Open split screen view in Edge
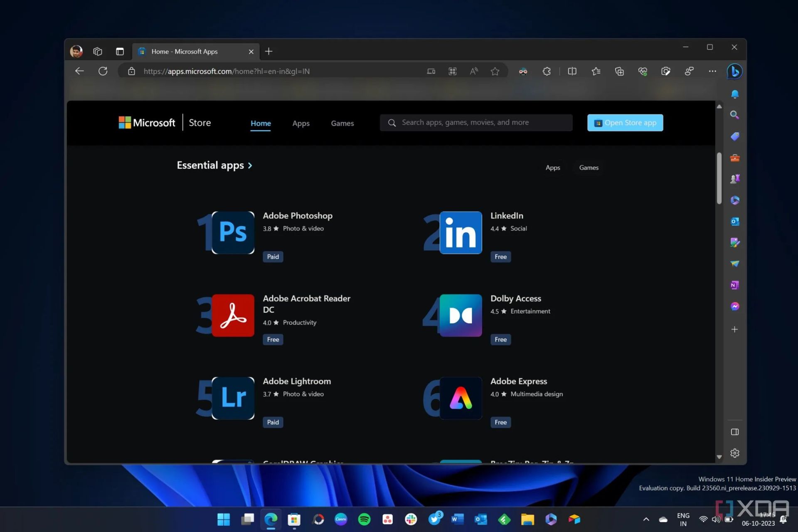Viewport: 798px width, 532px height. [x=572, y=71]
